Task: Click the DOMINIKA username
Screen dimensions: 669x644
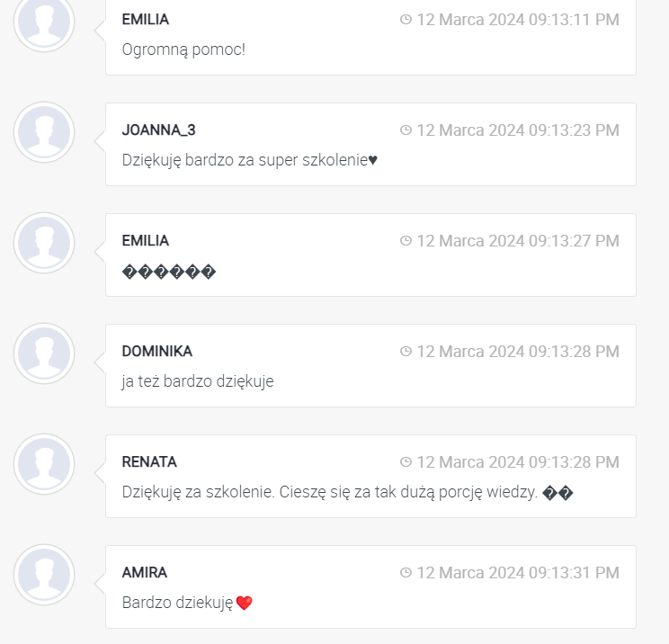Action: pyautogui.click(x=156, y=352)
